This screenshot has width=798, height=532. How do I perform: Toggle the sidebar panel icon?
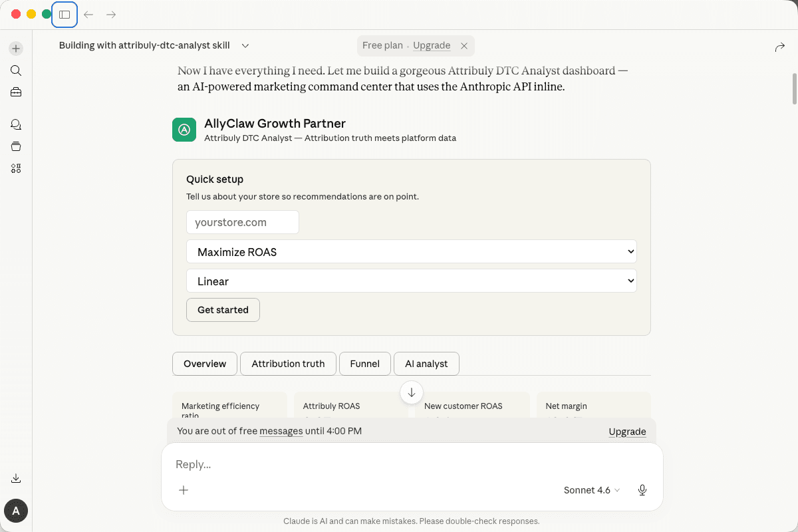coord(65,15)
